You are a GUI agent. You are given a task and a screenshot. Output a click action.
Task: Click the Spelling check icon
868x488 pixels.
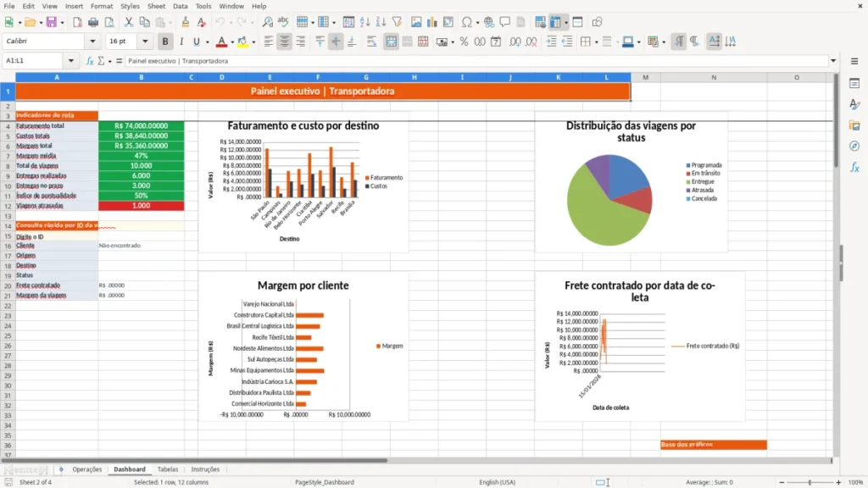(283, 22)
